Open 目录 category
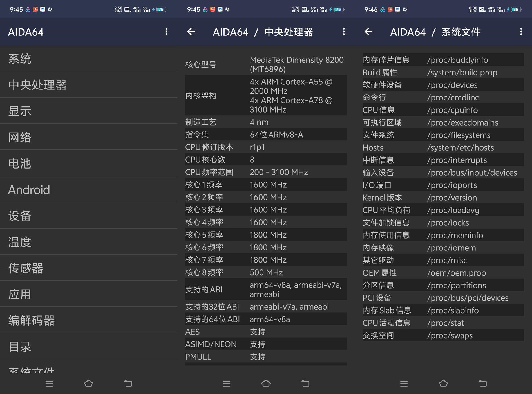This screenshot has height=394, width=532. click(x=89, y=346)
